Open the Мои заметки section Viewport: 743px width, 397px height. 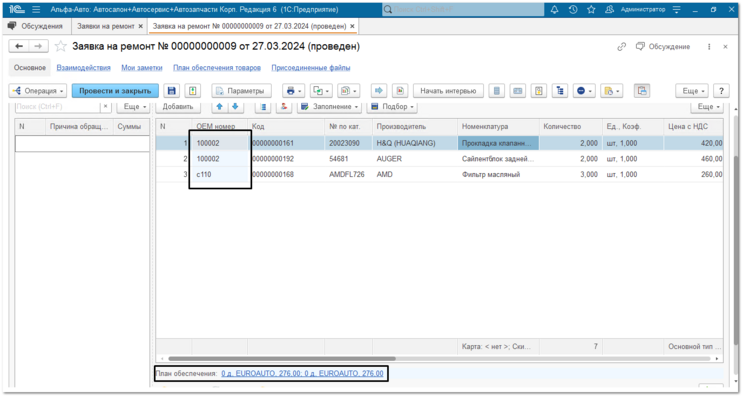(142, 68)
